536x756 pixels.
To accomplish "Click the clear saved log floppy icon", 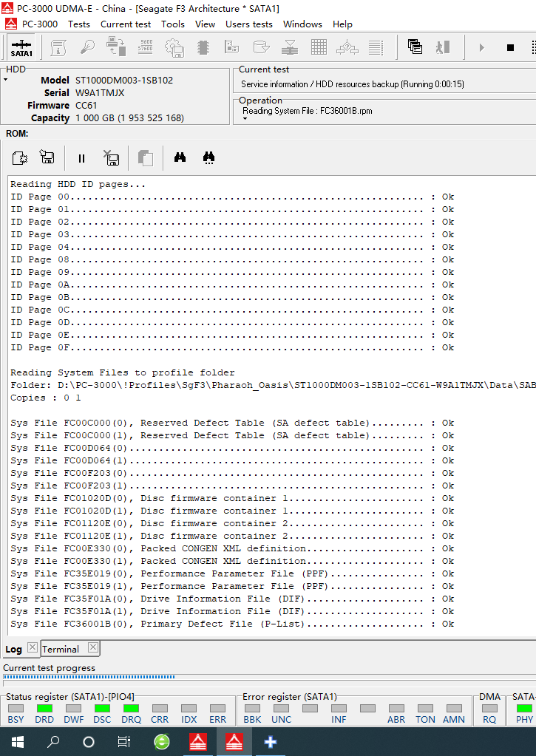I will (x=112, y=157).
